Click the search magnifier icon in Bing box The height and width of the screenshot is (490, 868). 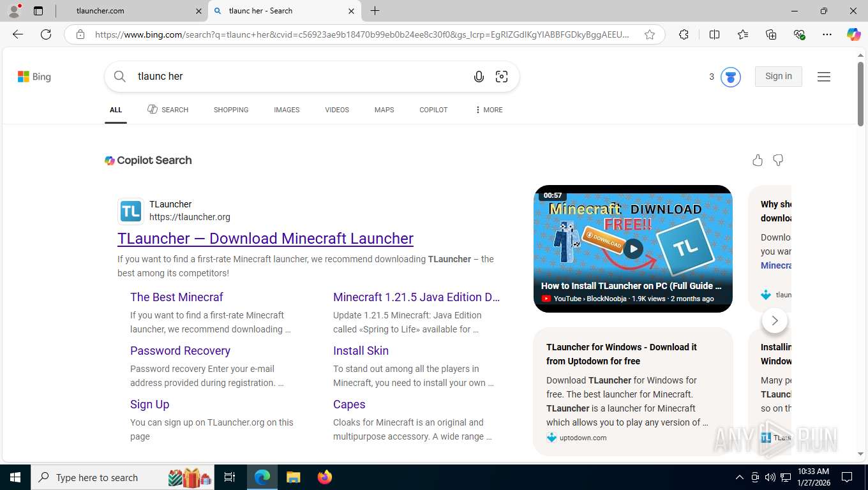(x=120, y=77)
